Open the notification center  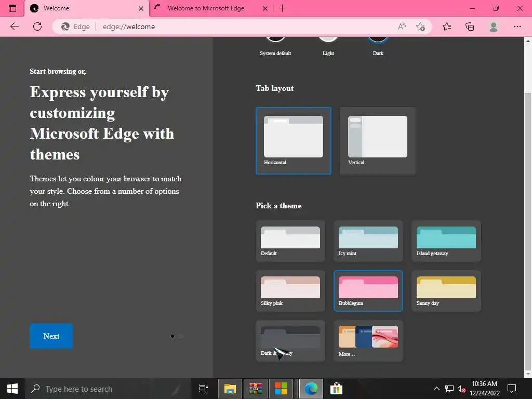point(512,389)
